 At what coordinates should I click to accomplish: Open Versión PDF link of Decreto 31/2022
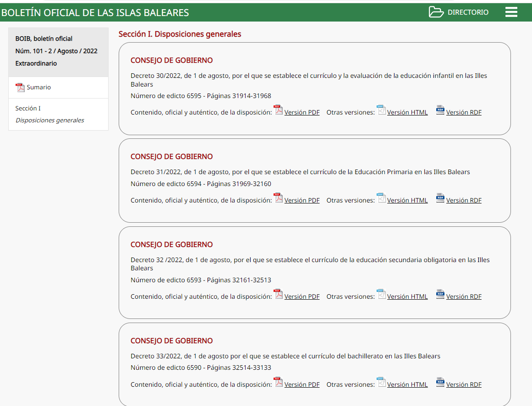(x=302, y=200)
